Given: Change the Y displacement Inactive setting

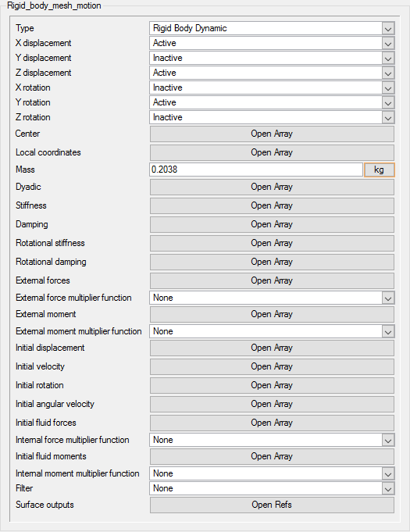Looking at the screenshot, I should point(272,58).
